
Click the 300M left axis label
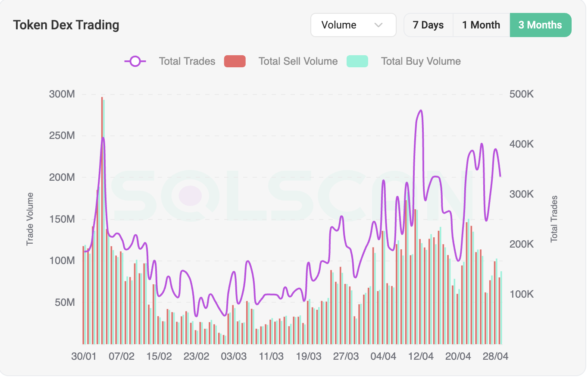[62, 94]
